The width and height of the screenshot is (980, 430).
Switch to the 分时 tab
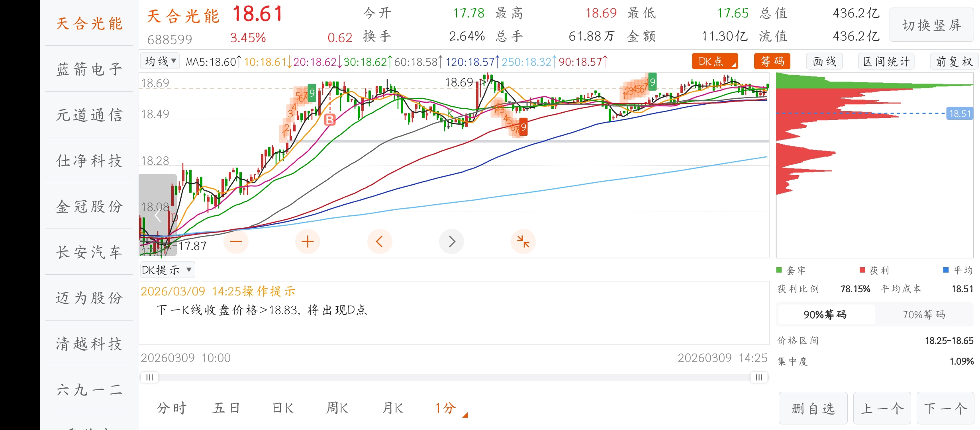[x=172, y=408]
